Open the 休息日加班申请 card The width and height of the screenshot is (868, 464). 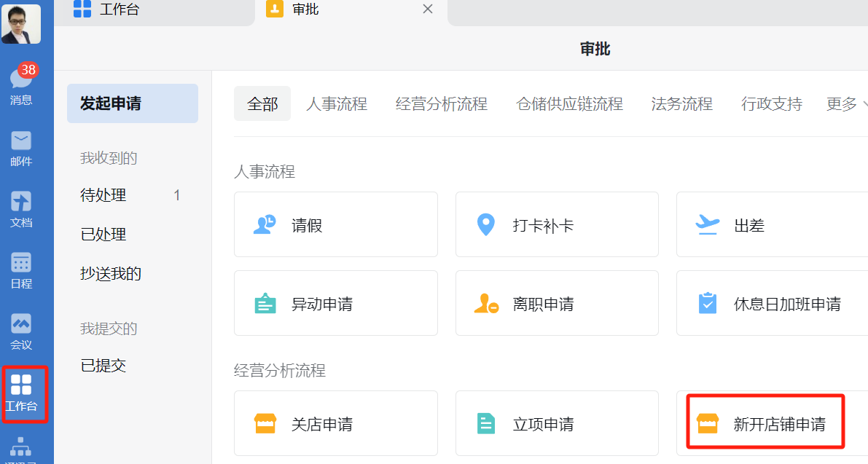click(773, 303)
